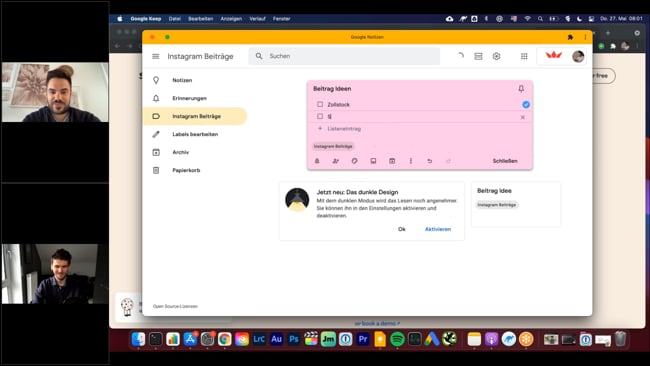
Task: Click the blue check badge beside Zollstock
Action: (x=526, y=104)
